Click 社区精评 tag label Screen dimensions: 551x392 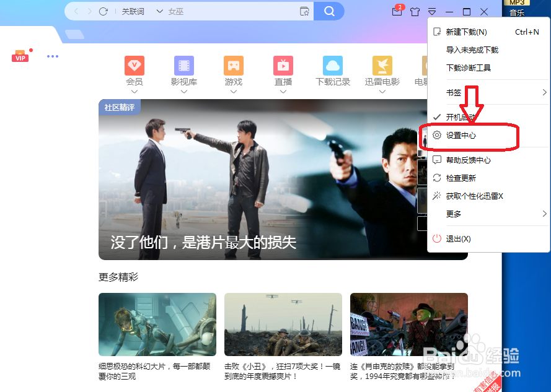point(120,107)
